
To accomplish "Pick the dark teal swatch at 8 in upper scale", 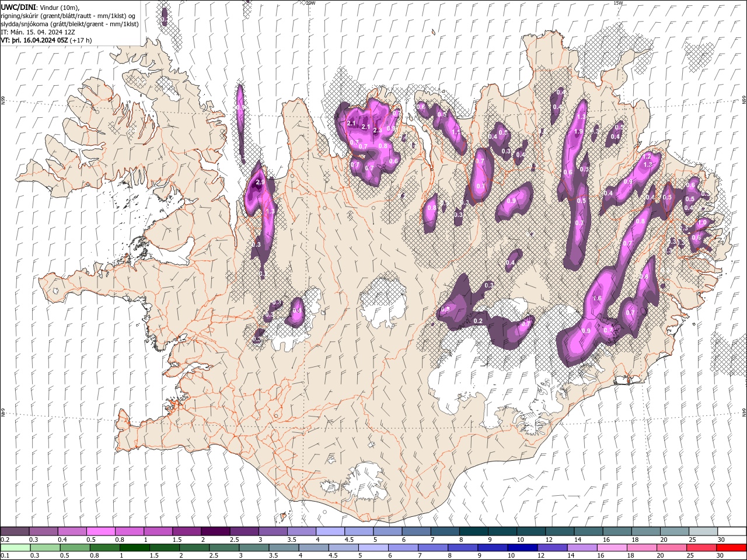I will [x=473, y=531].
